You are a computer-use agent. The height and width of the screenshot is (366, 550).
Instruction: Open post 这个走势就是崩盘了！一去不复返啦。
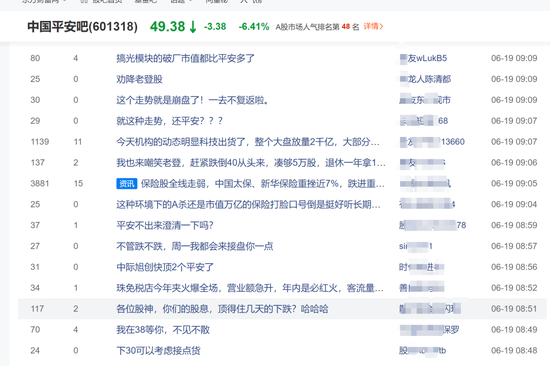(193, 100)
